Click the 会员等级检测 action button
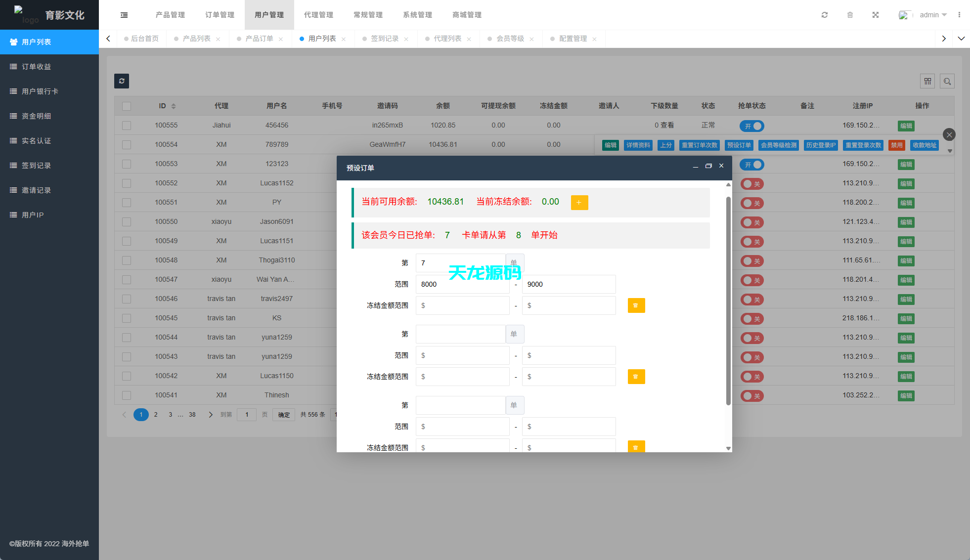Image resolution: width=970 pixels, height=560 pixels. pos(778,145)
